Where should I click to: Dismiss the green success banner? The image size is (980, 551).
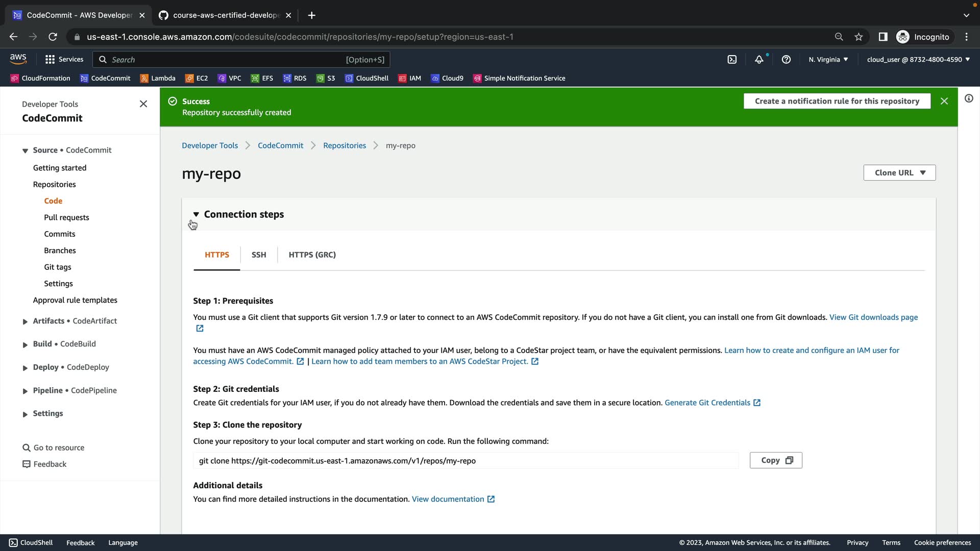(x=944, y=101)
